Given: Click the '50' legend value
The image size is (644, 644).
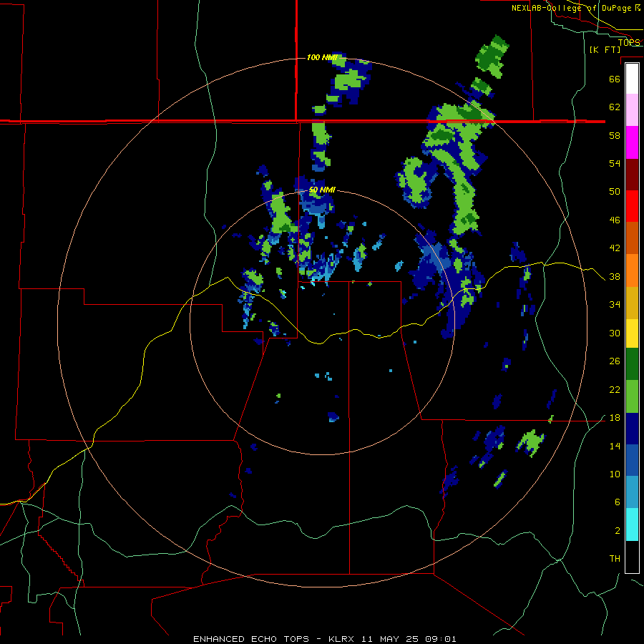Looking at the screenshot, I should pos(615,192).
